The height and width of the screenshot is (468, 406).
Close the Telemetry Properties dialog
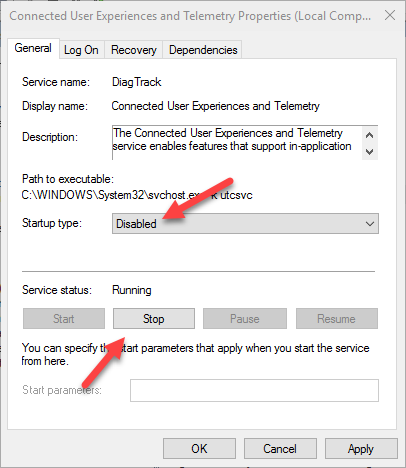coord(390,15)
